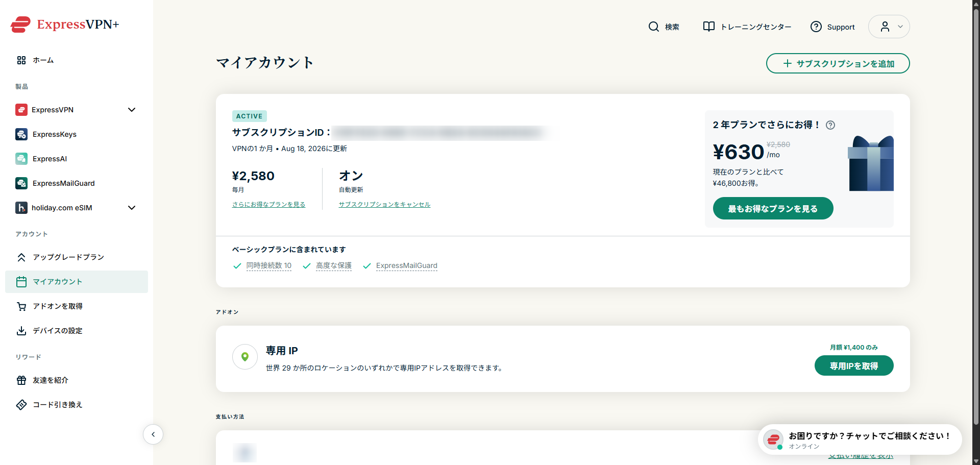Click the ACTIVE status badge
This screenshot has height=465, width=980.
click(249, 116)
